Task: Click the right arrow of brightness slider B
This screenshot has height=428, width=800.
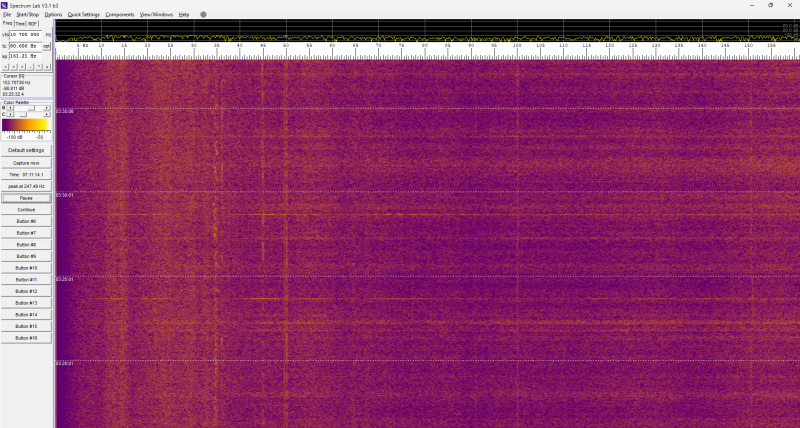Action: pyautogui.click(x=49, y=108)
